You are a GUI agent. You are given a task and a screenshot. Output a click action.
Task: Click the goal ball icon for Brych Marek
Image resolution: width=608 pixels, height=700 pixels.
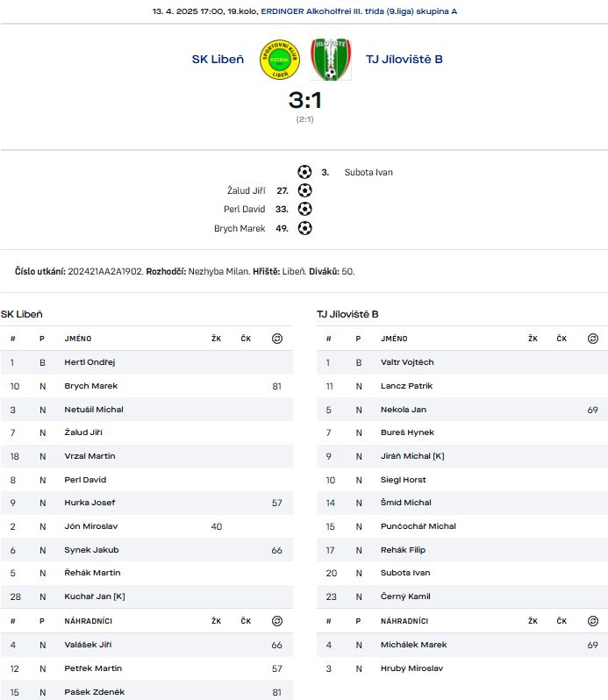(x=305, y=228)
